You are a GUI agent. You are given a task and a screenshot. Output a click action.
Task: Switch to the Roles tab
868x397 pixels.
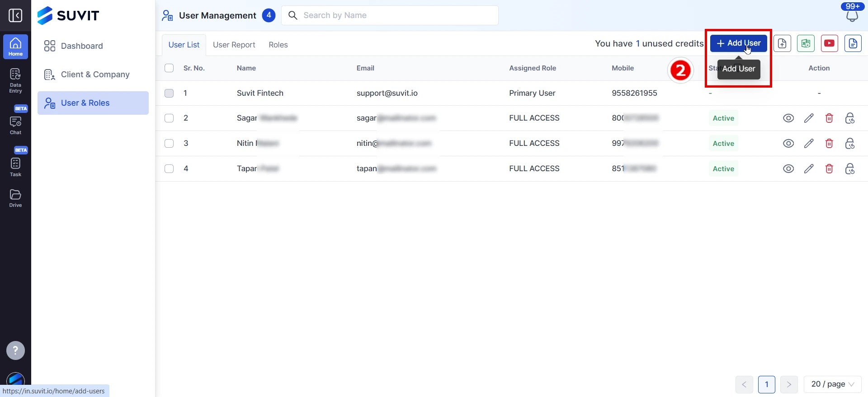(278, 45)
